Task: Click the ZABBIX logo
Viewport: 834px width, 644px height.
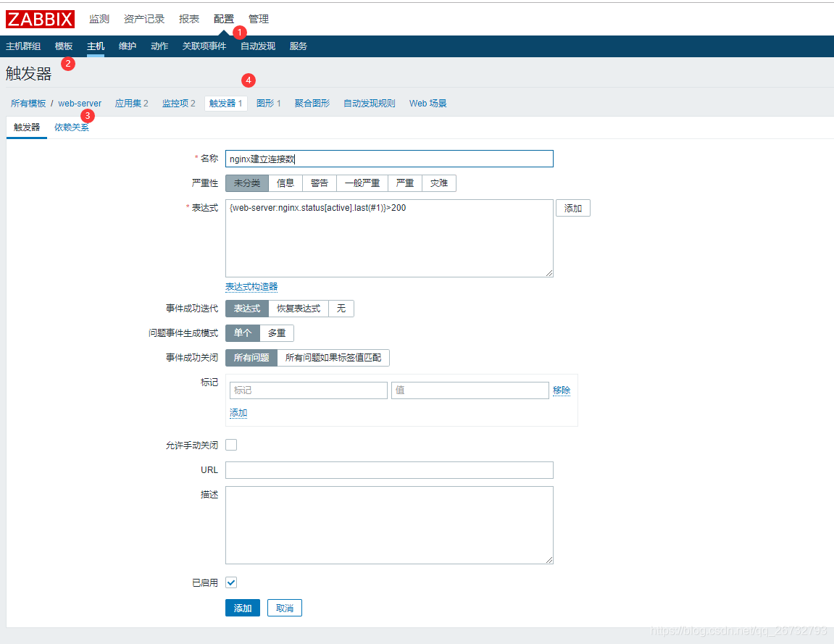Action: coord(40,19)
